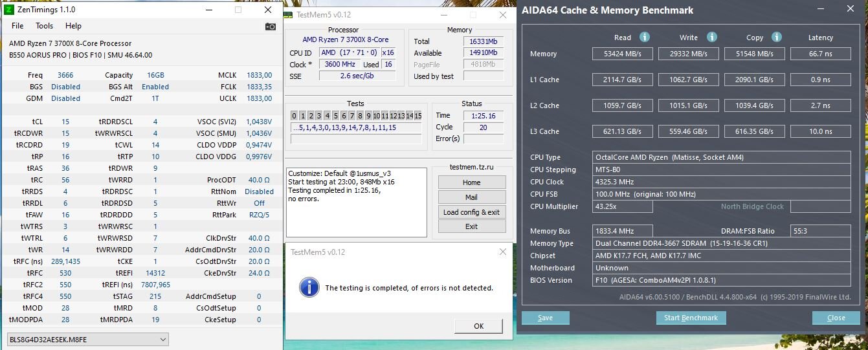Screen dimensions: 868x350
Task: Click the Memory Latency 66.7 ns field
Action: (820, 54)
